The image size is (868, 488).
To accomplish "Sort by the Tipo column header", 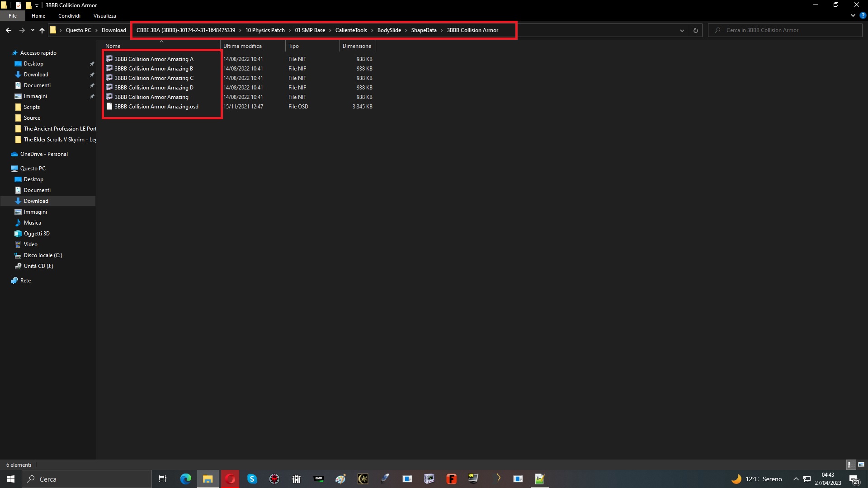I will [312, 46].
